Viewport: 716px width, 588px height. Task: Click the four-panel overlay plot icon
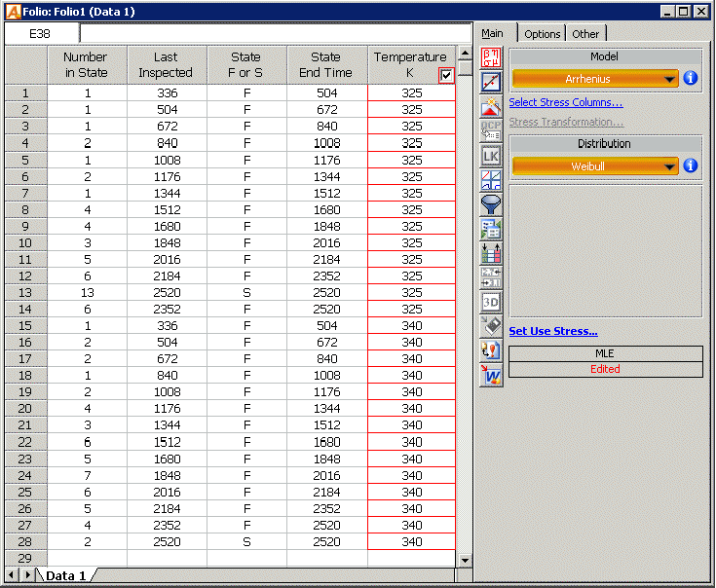(491, 179)
